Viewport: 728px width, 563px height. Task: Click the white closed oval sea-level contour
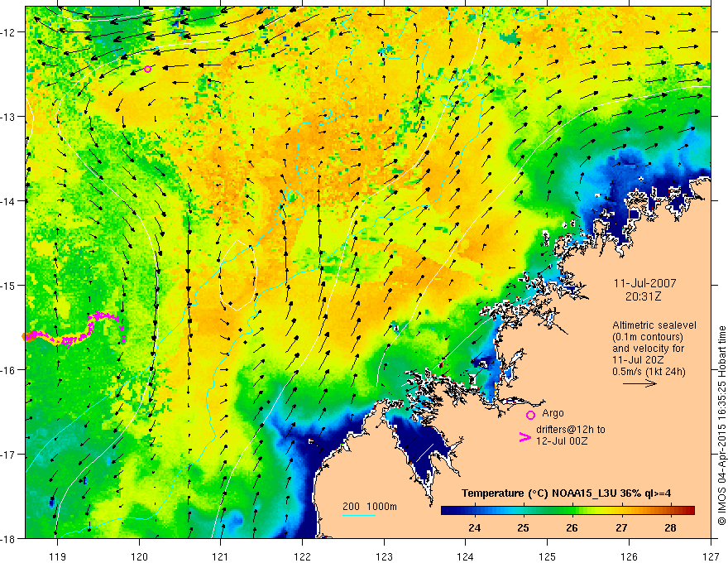click(237, 275)
